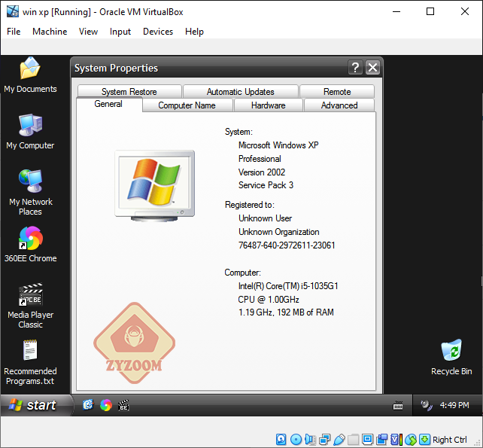Click the keyboard capture green arrow indicator
This screenshot has height=448, width=483.
[425, 440]
